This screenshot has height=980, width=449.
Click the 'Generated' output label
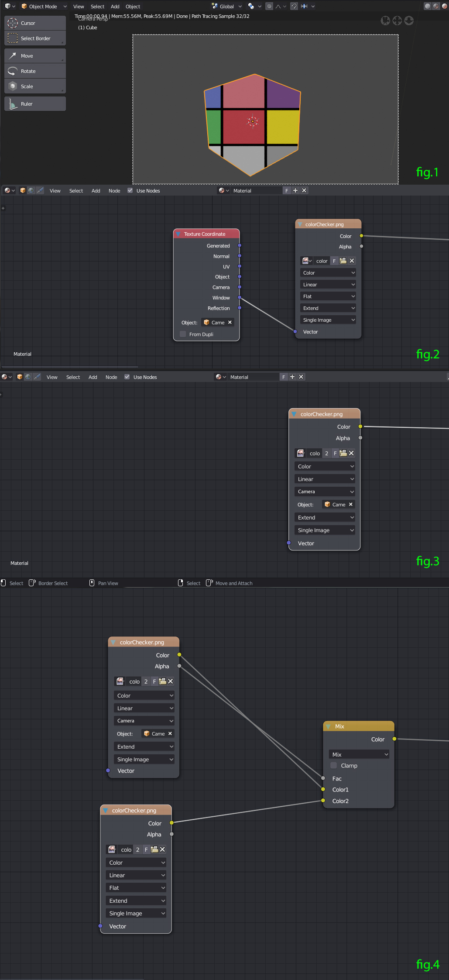click(218, 246)
